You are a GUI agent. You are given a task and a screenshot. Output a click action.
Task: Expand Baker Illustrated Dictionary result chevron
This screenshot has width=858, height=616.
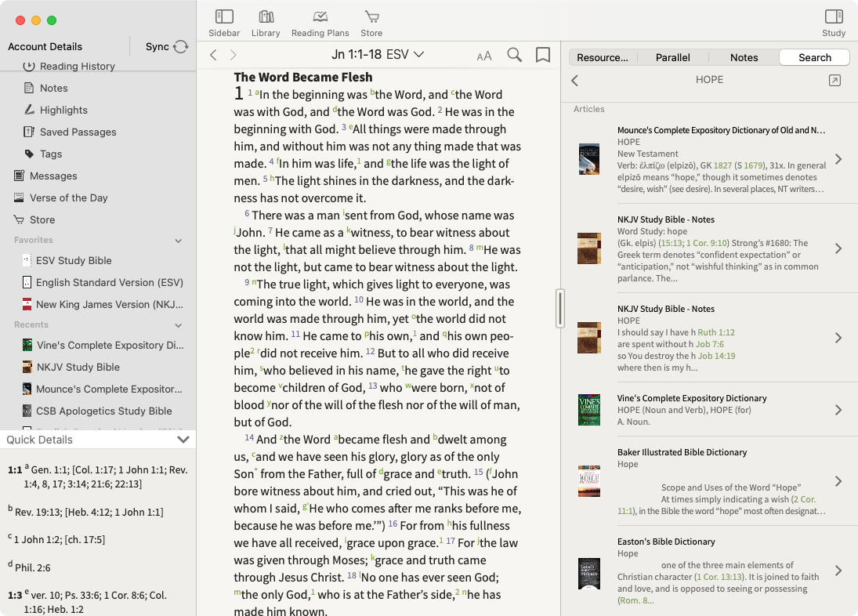coord(838,481)
